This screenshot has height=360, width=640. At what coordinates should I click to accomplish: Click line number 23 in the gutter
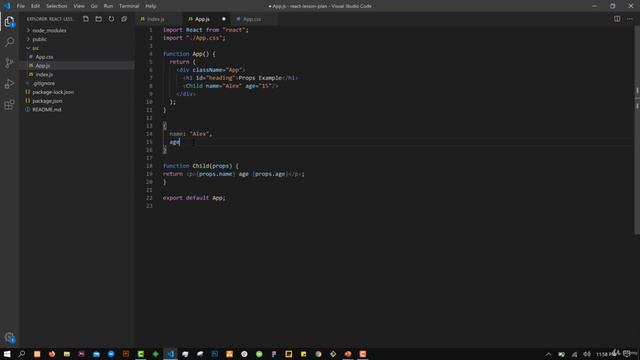149,206
